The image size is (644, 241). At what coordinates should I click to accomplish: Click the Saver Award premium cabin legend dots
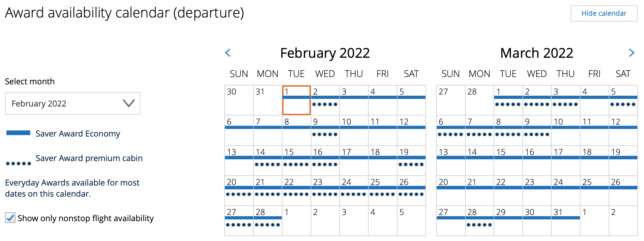(18, 163)
